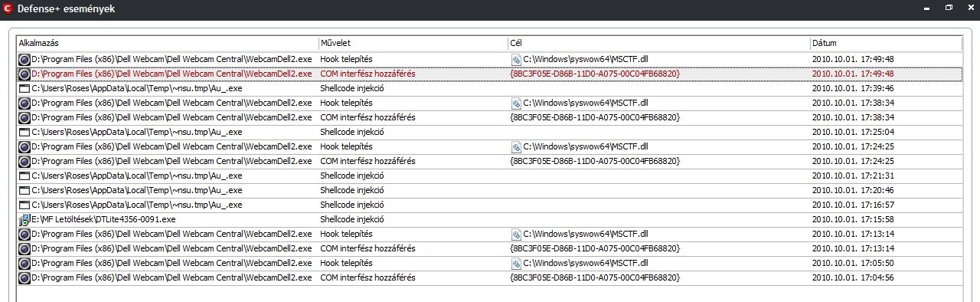Viewport: 980px width, 302px height.
Task: Click Hook telepítés in the 17:05:50 row
Action: 346,263
